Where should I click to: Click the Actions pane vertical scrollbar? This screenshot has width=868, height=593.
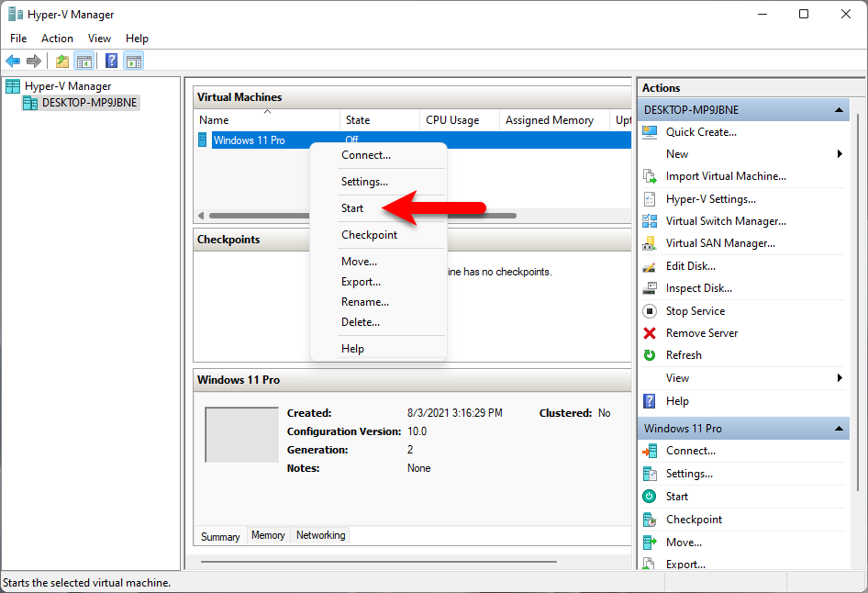coord(858,302)
